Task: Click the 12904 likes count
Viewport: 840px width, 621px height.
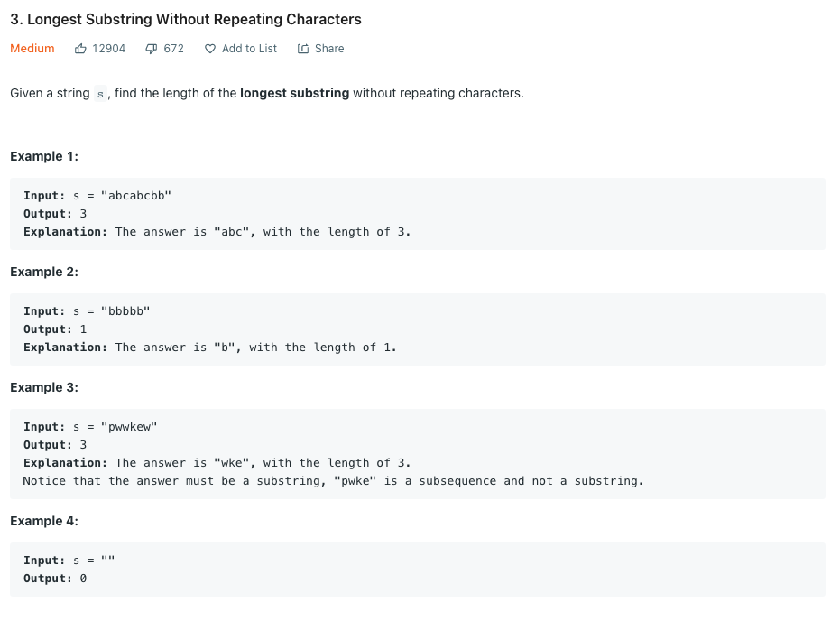Action: 109,49
